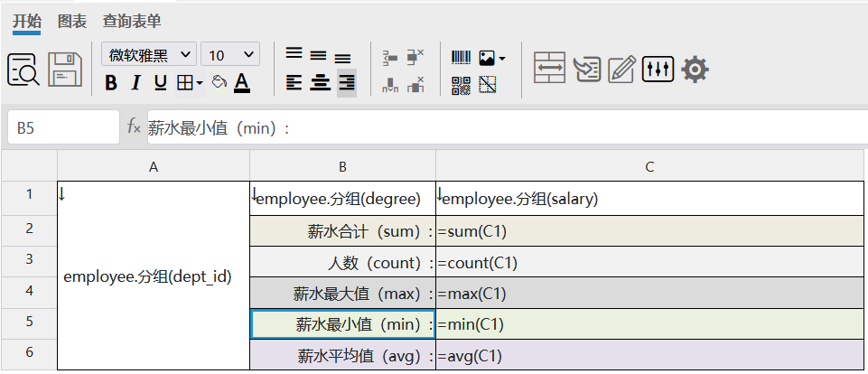Select column header A
868x374 pixels.
(154, 166)
